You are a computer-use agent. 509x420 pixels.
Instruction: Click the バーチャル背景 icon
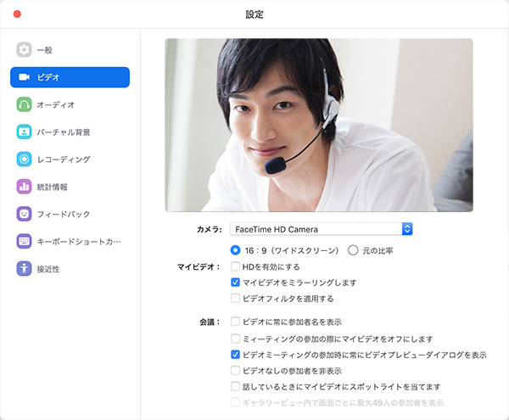pyautogui.click(x=25, y=132)
